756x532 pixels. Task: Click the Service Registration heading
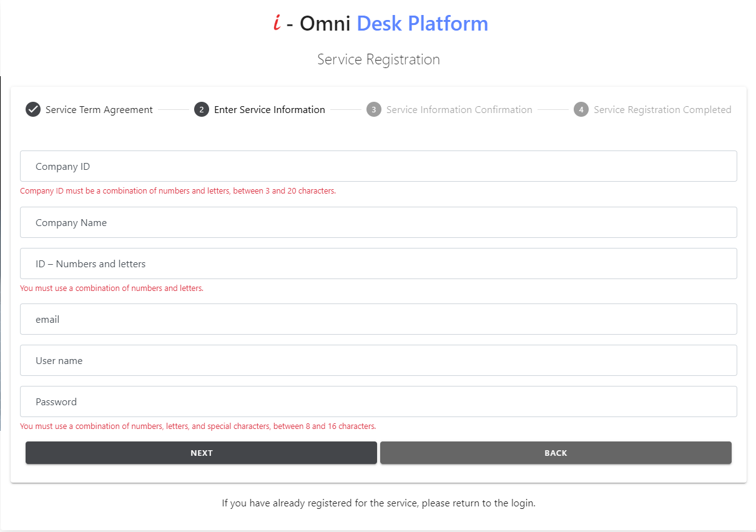(x=378, y=59)
